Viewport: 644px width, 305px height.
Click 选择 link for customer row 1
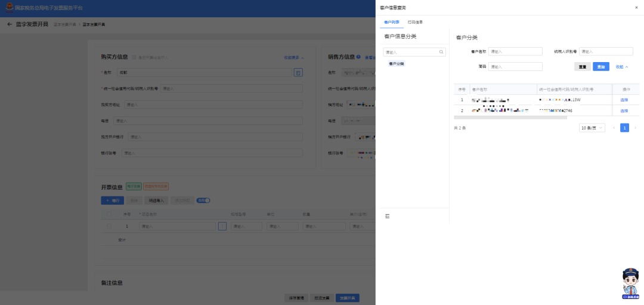tap(624, 100)
